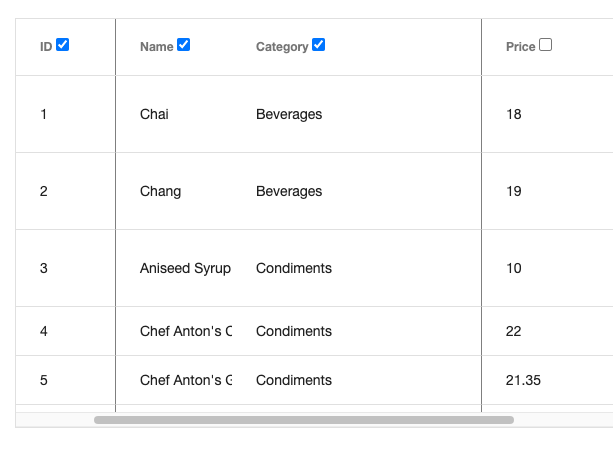Select the Aniseed Syrup cell
The width and height of the screenshot is (613, 458).
tap(185, 268)
